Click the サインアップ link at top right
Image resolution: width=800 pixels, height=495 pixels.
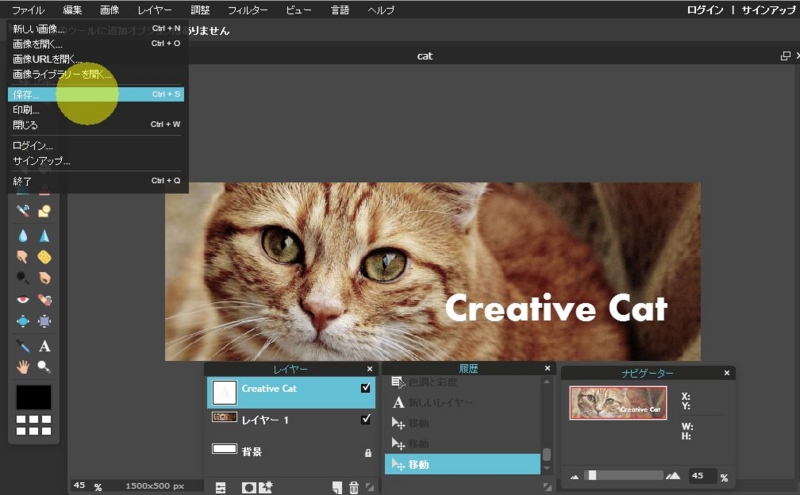(x=769, y=10)
